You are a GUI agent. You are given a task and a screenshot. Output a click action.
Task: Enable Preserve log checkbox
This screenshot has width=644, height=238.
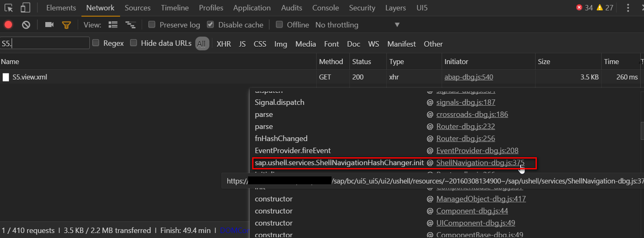[x=152, y=25]
